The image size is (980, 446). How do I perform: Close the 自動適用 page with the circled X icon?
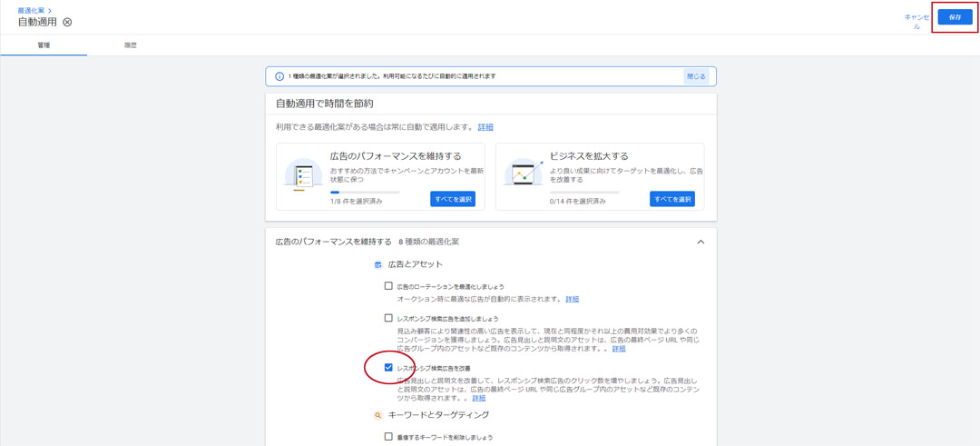click(x=67, y=22)
